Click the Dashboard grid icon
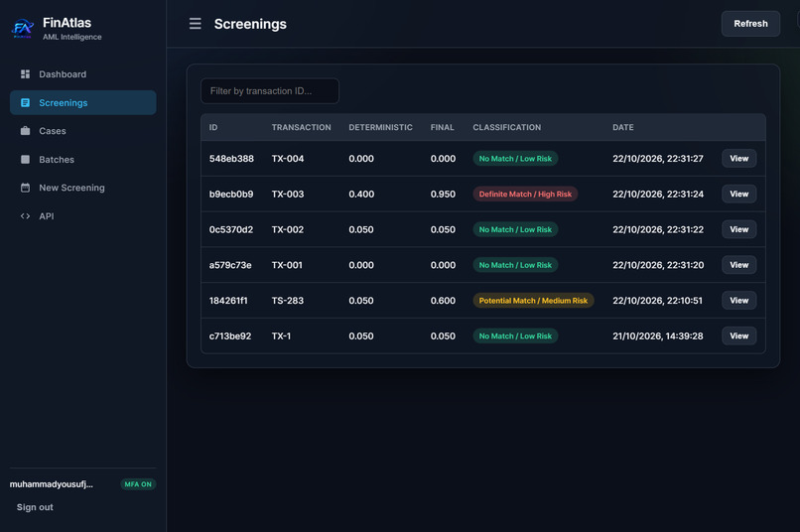Image resolution: width=800 pixels, height=532 pixels. pos(25,74)
